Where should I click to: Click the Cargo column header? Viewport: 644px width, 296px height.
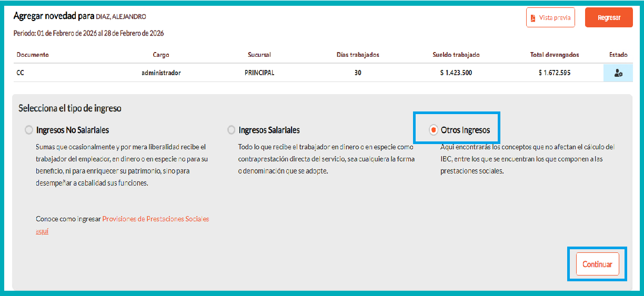[x=161, y=55]
